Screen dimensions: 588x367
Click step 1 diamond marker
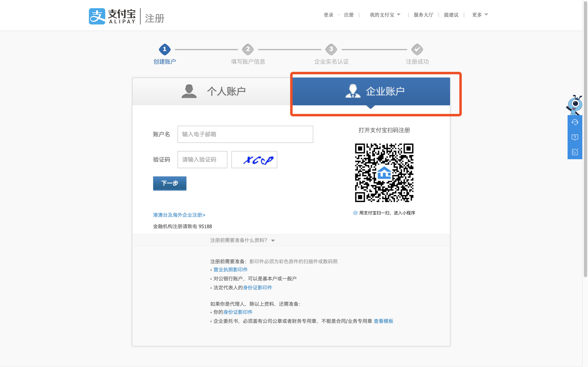coord(165,49)
